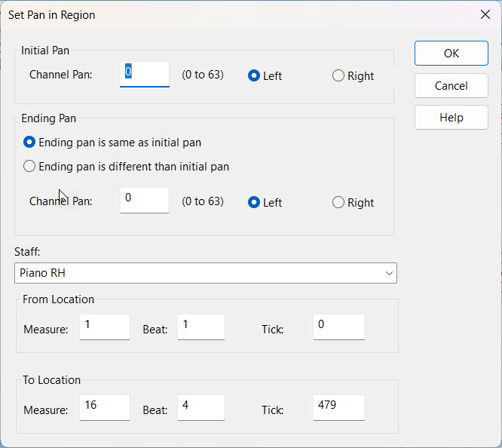Choose ending pan different than initial pan

pos(30,166)
